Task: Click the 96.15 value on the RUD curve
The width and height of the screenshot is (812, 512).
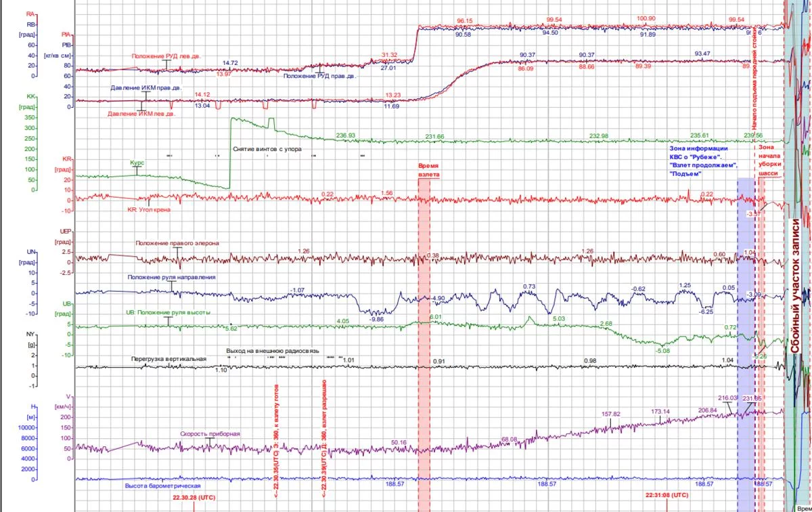Action: click(464, 20)
